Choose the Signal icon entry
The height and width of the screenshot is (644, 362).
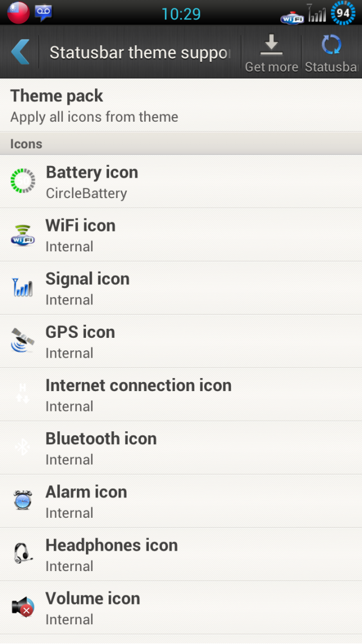point(181,288)
